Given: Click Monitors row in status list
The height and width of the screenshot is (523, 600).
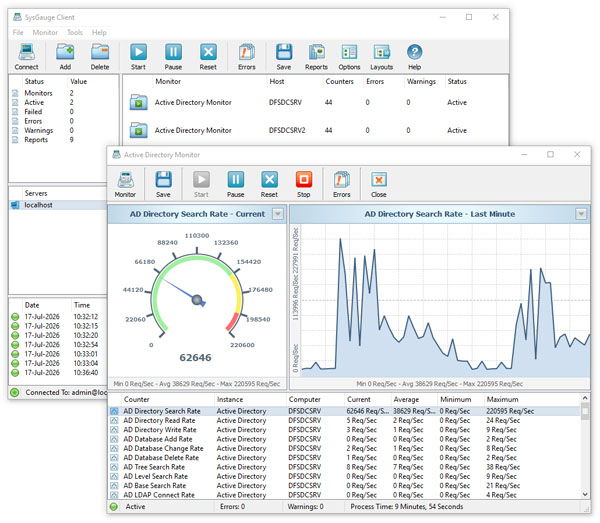Looking at the screenshot, I should coord(63,93).
